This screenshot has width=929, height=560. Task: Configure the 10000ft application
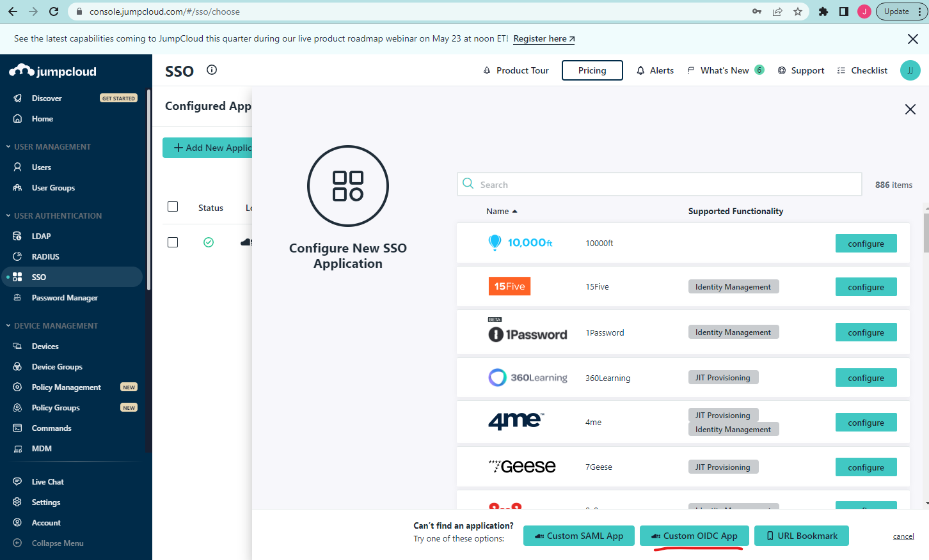pyautogui.click(x=866, y=244)
